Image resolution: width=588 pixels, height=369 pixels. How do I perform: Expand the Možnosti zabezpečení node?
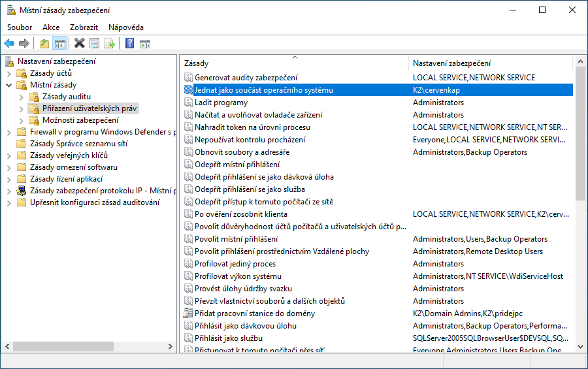[x=21, y=121]
